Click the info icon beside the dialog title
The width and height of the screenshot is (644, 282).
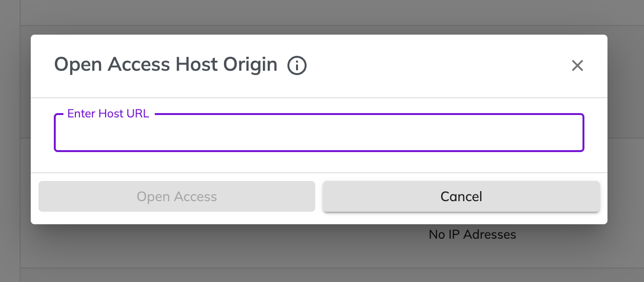(x=297, y=65)
